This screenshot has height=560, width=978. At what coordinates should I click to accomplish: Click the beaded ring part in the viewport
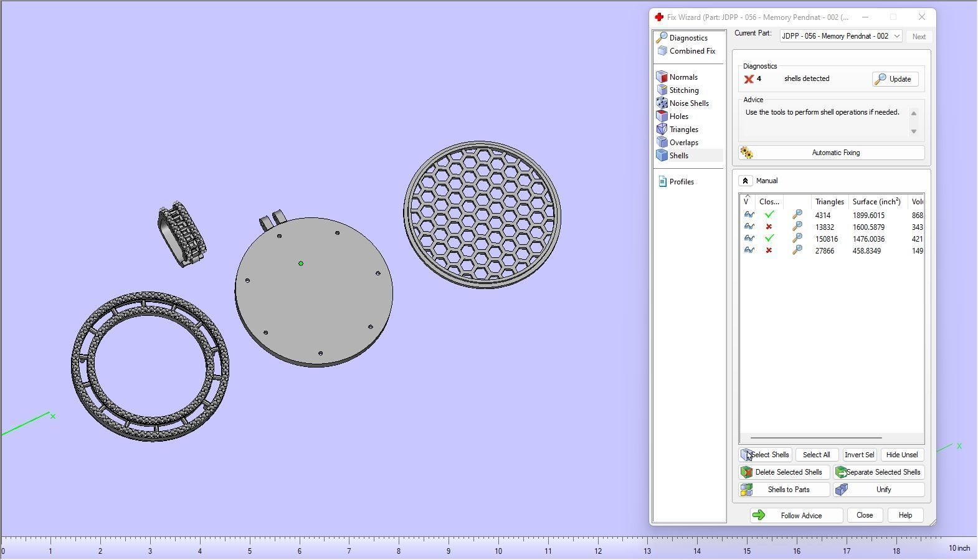(x=150, y=366)
